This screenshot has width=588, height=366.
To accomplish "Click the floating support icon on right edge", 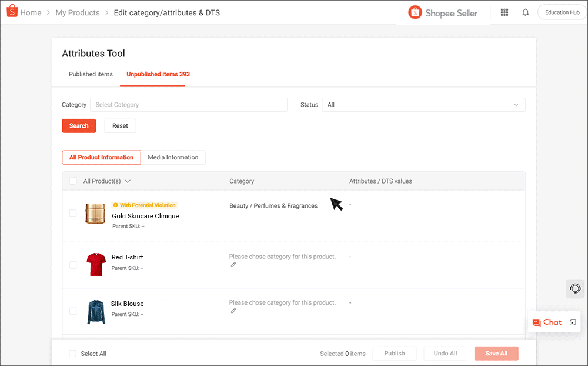I will pos(575,288).
